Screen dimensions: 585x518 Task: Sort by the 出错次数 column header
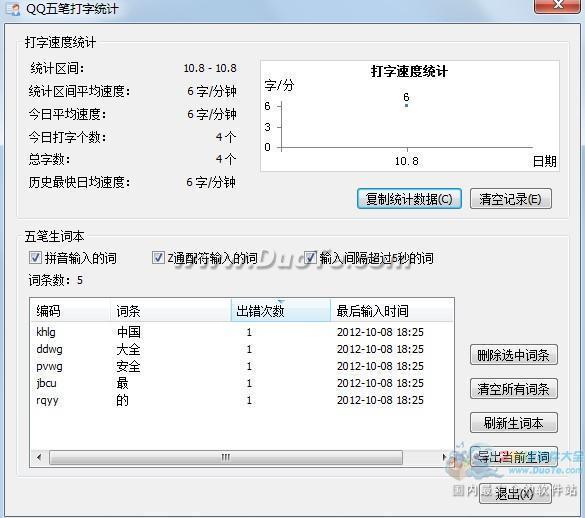click(281, 311)
